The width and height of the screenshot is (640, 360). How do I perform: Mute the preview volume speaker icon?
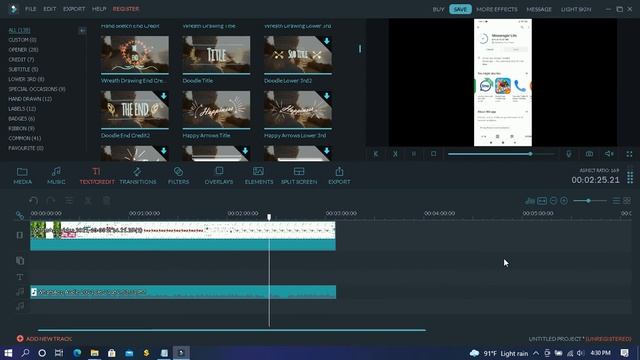coord(609,154)
